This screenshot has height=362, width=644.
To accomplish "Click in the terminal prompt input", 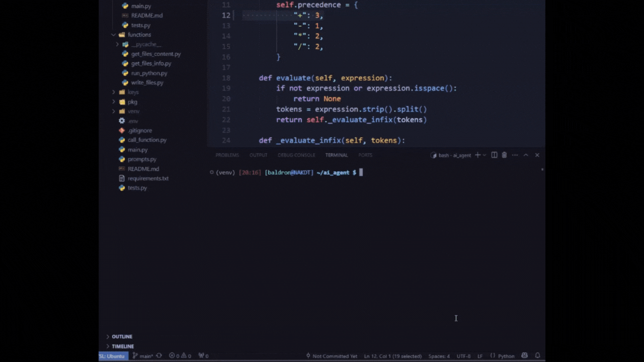I will (x=361, y=172).
